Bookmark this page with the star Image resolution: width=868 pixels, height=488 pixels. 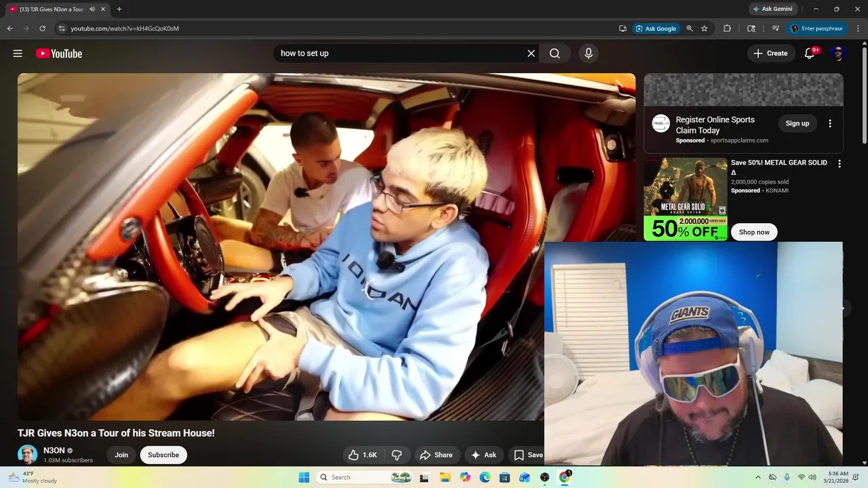tap(705, 28)
